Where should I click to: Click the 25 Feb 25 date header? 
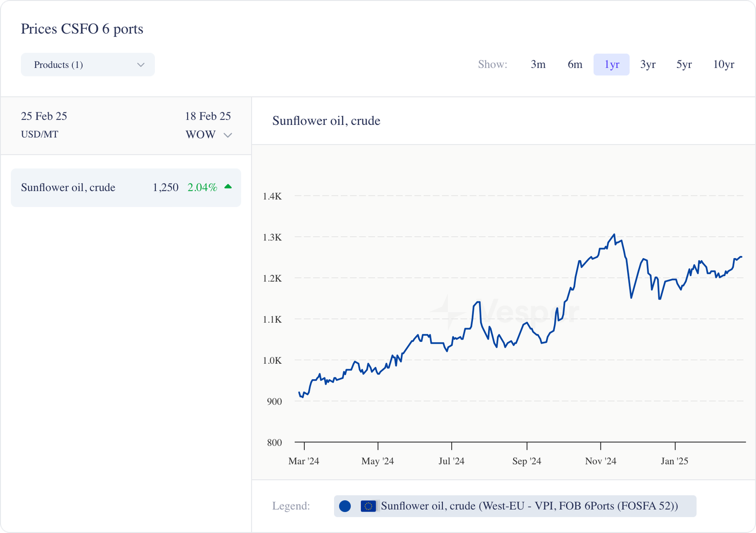[44, 116]
